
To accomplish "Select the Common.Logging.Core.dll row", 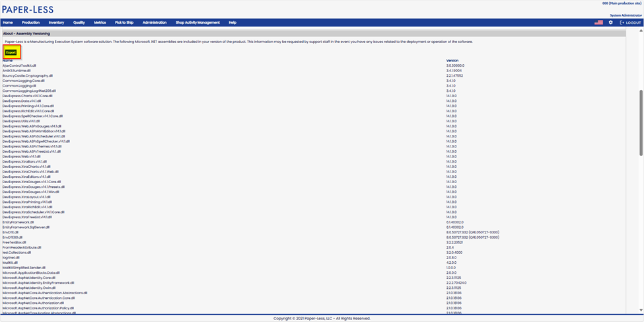I will [23, 81].
